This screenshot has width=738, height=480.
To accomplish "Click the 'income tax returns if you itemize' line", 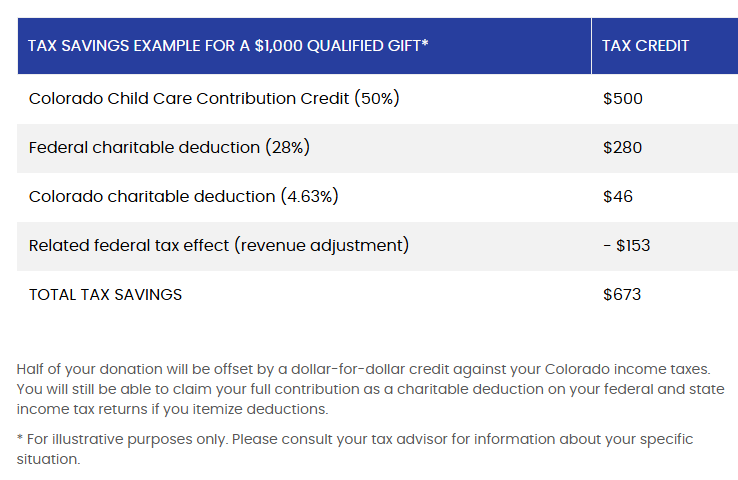I will click(172, 409).
